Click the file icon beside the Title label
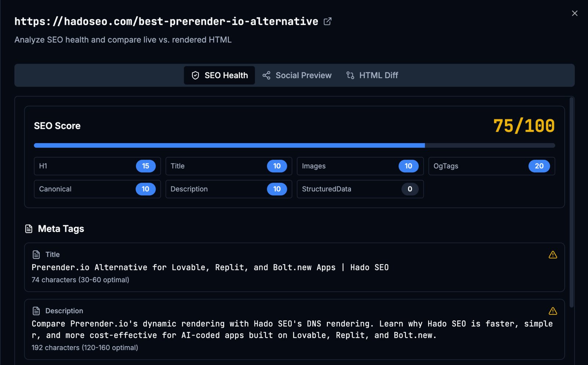 [36, 254]
